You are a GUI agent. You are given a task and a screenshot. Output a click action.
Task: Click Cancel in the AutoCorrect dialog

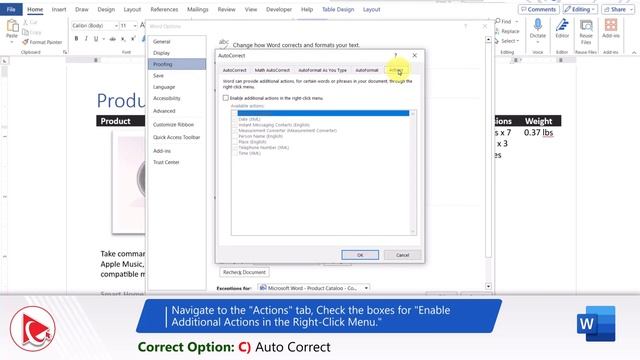click(402, 255)
